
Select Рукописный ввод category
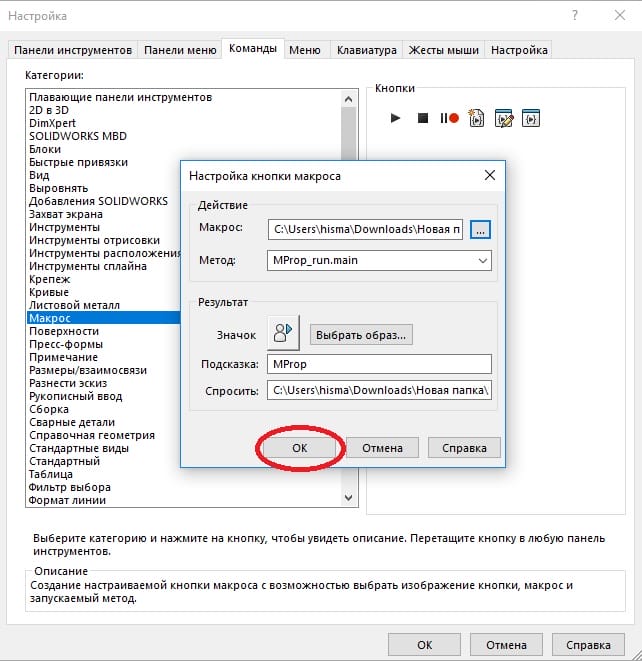pyautogui.click(x=75, y=397)
